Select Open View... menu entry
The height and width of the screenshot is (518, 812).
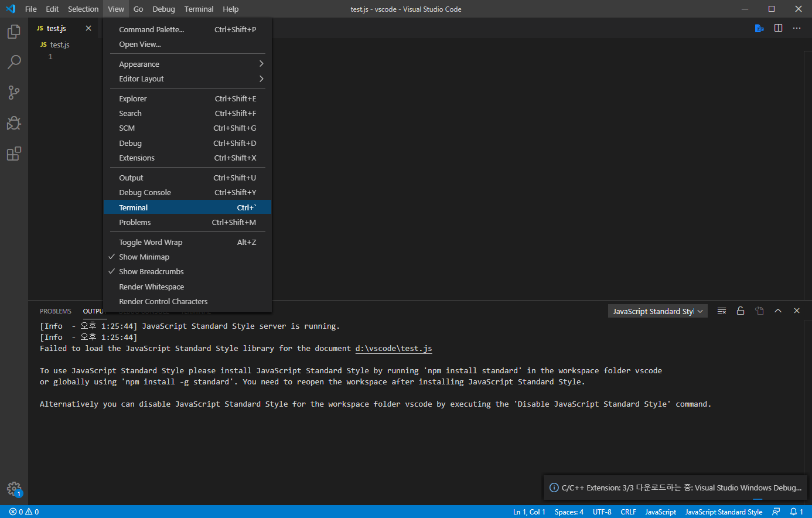tap(187, 44)
